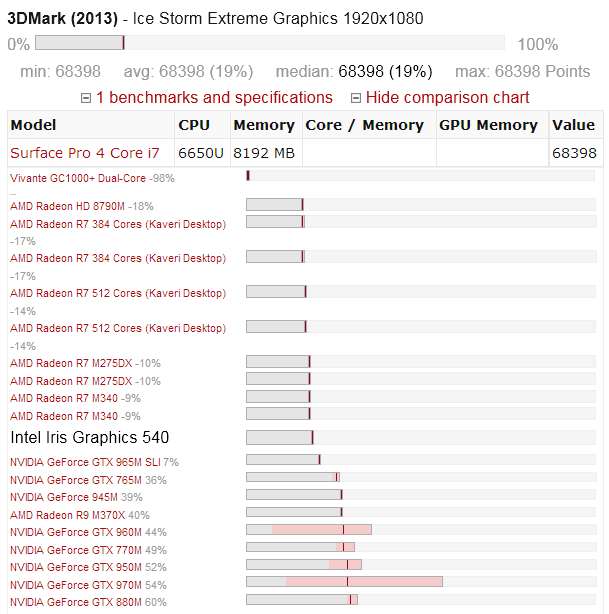Click the Model column header
The width and height of the screenshot is (609, 614).
coord(33,125)
